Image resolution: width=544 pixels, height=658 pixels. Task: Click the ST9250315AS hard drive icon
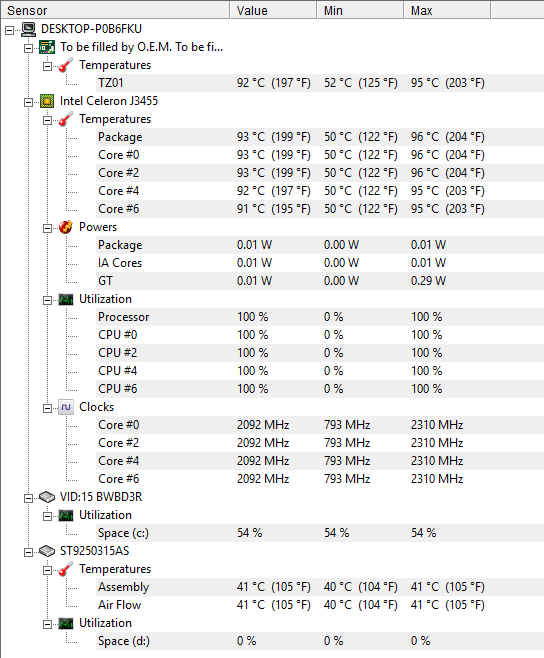[47, 551]
